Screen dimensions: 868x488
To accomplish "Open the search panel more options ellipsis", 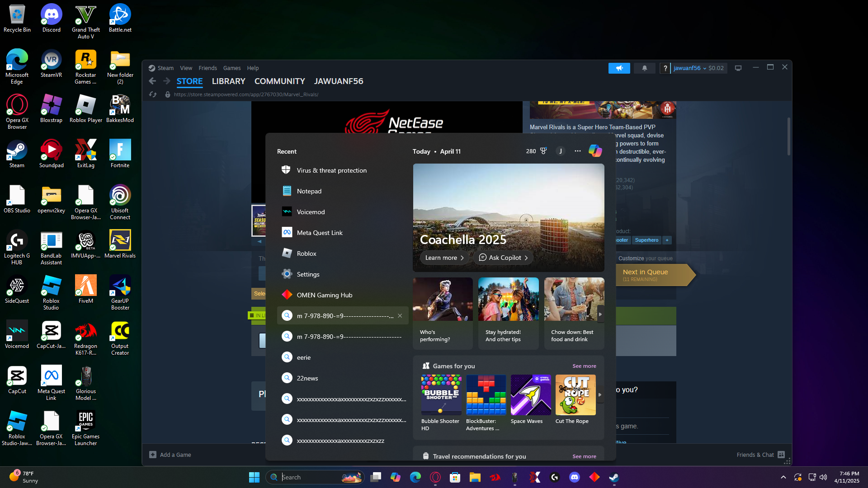I will point(578,151).
